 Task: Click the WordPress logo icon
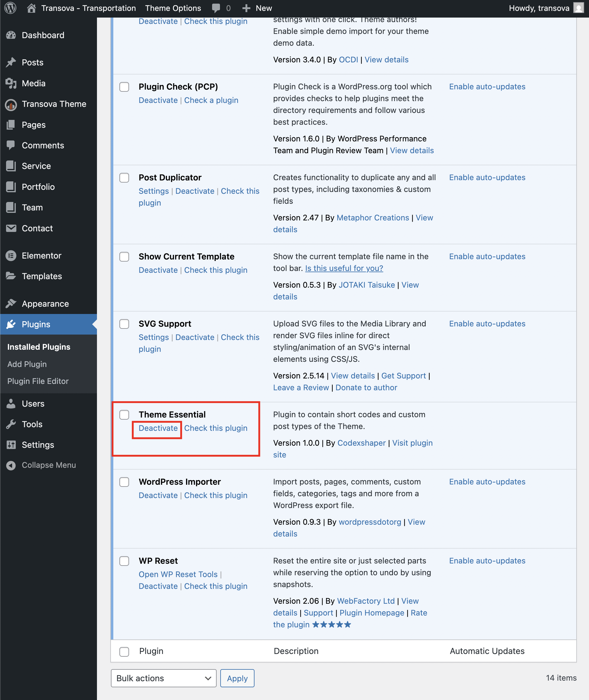(x=10, y=8)
